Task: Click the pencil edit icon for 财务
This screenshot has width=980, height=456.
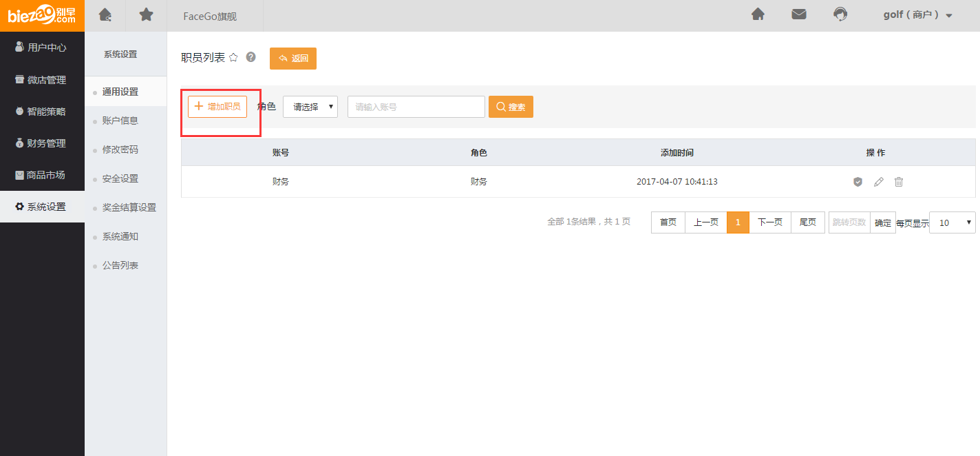Action: click(x=878, y=182)
